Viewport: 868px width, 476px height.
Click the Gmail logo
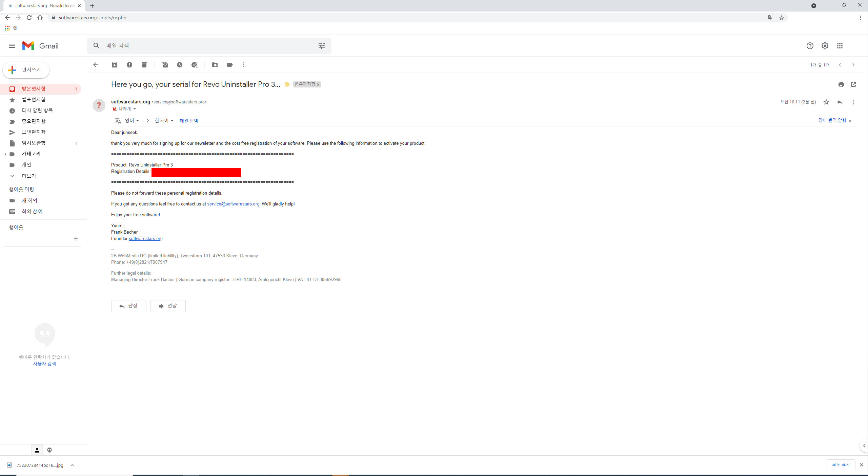click(x=40, y=46)
